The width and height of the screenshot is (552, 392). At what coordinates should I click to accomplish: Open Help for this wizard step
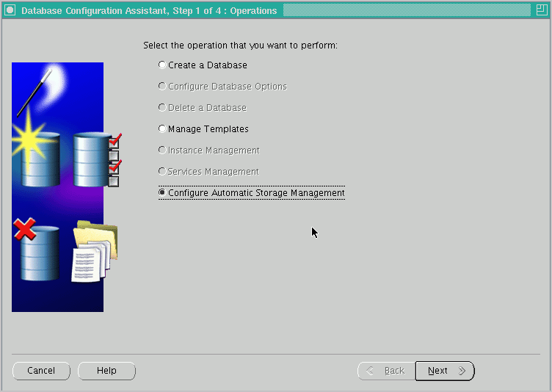106,371
